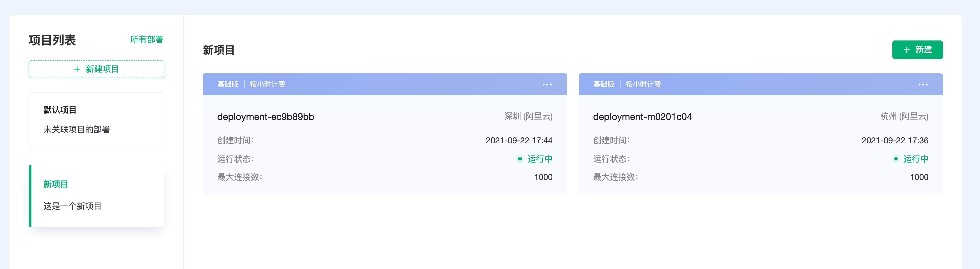Click the 按小时计费 label on second card
The image size is (980, 269).
click(643, 84)
